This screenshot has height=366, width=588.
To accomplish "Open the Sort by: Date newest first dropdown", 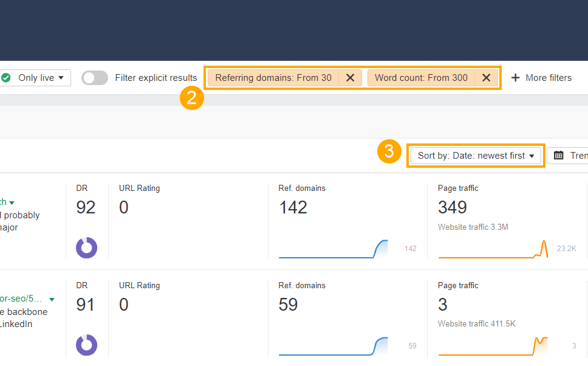I will pos(476,155).
